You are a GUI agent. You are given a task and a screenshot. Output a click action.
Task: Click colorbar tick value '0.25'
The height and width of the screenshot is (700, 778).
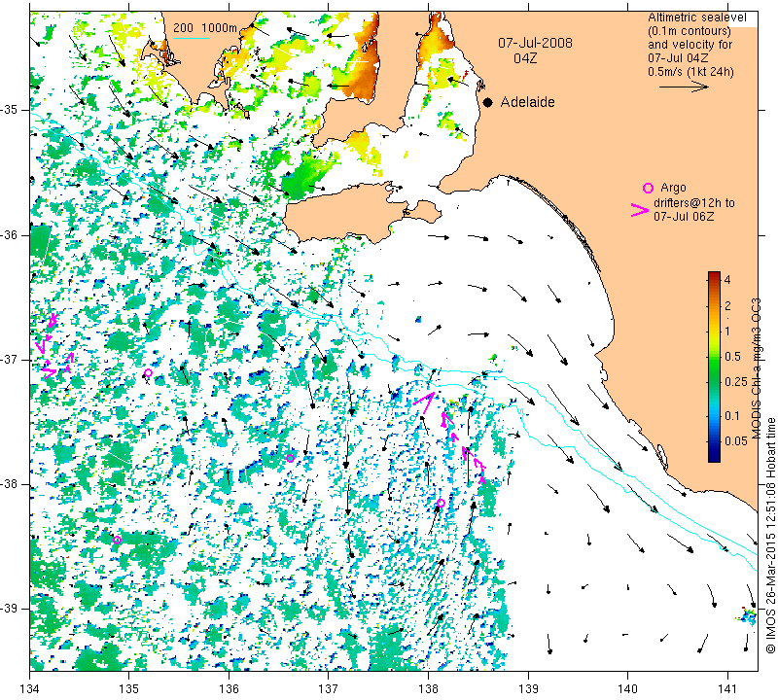tap(736, 381)
